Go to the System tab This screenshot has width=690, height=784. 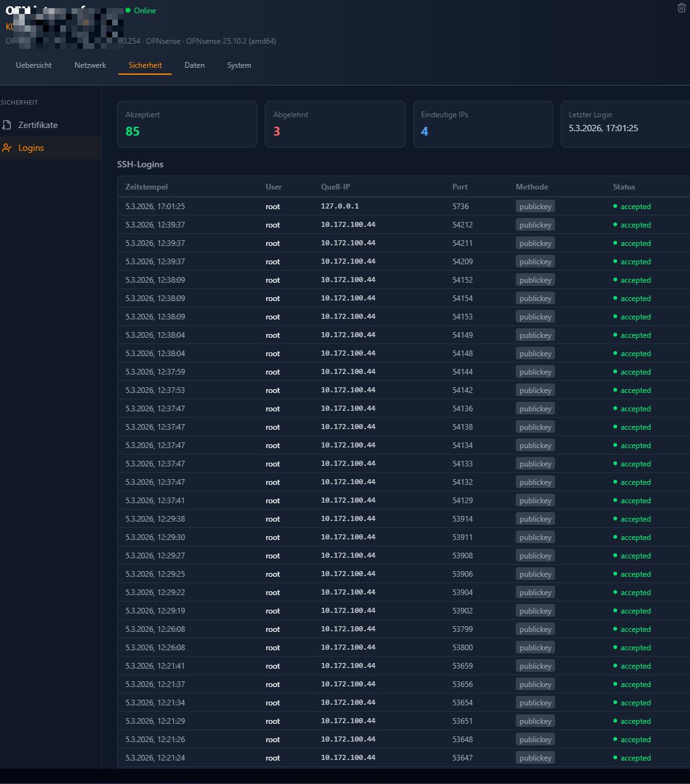239,65
